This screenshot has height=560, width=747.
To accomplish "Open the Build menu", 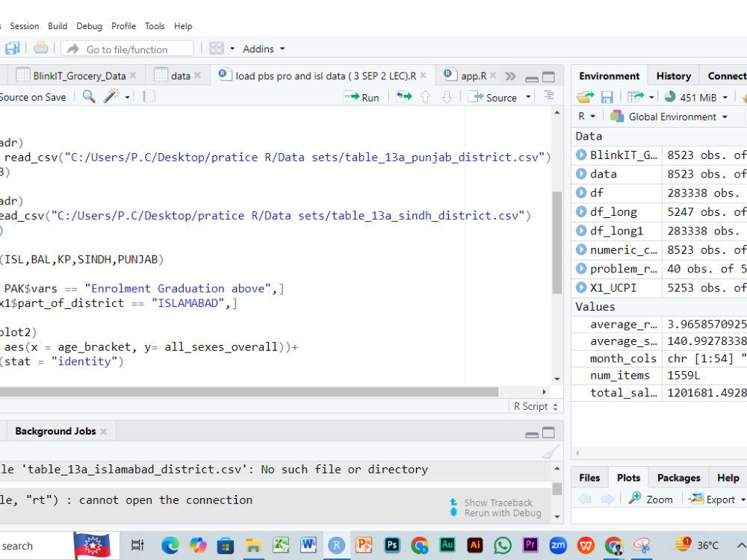I will tap(58, 26).
